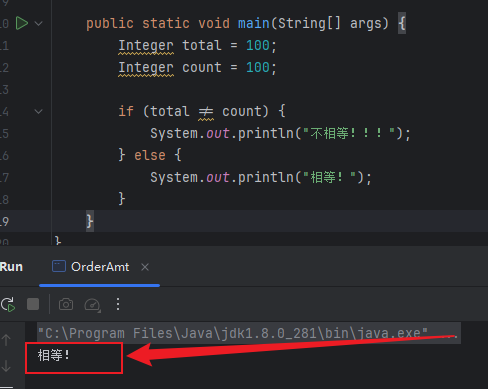
Task: Click the 相等! console output line
Action: click(53, 355)
